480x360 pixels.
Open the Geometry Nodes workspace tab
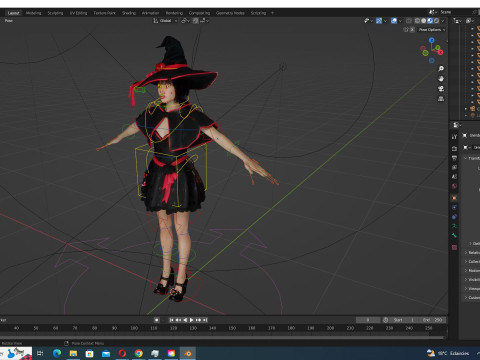[x=230, y=13]
